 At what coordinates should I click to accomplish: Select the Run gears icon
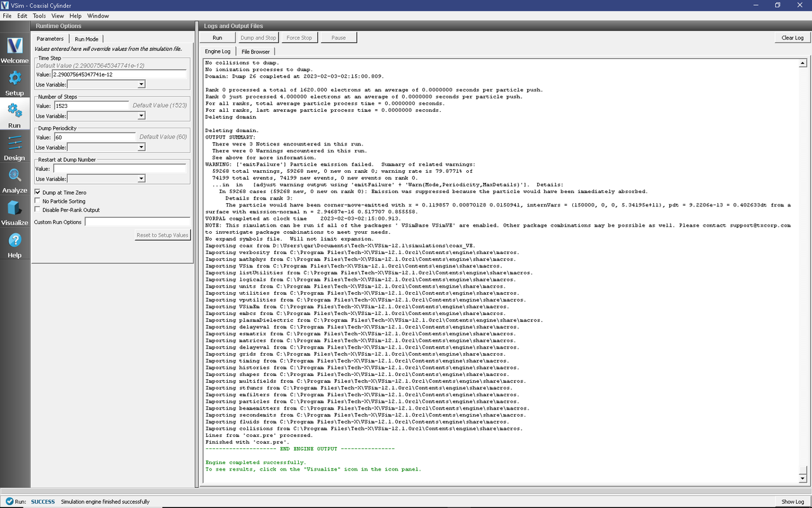(15, 112)
